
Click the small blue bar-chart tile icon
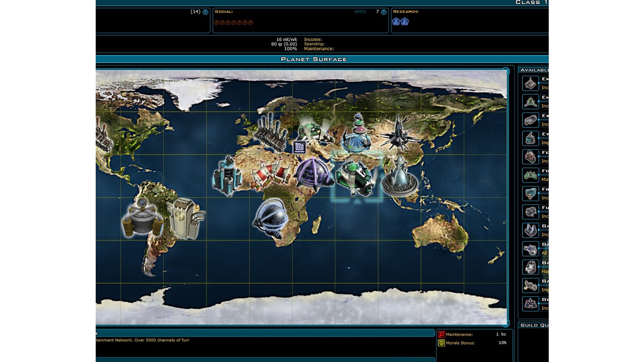(299, 147)
